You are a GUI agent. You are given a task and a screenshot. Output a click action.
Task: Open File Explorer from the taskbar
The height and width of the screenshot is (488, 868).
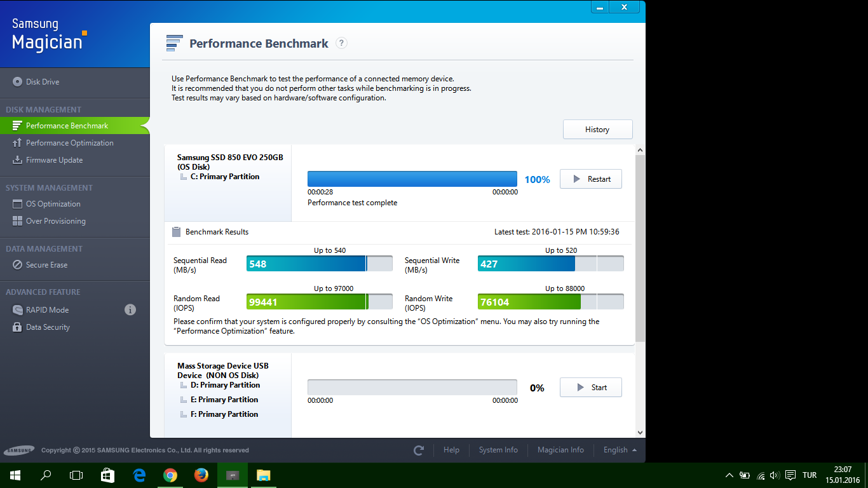263,475
